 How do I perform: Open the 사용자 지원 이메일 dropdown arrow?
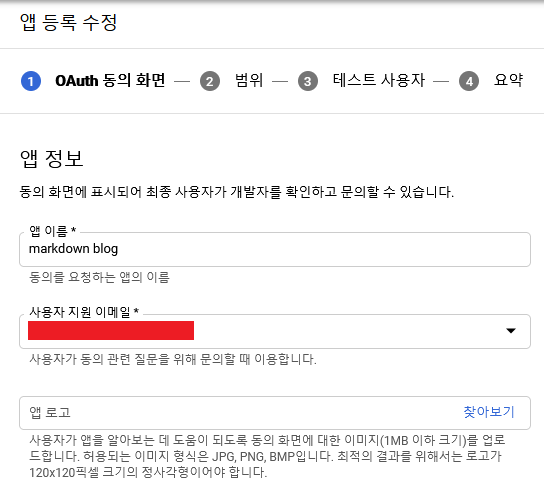click(511, 331)
